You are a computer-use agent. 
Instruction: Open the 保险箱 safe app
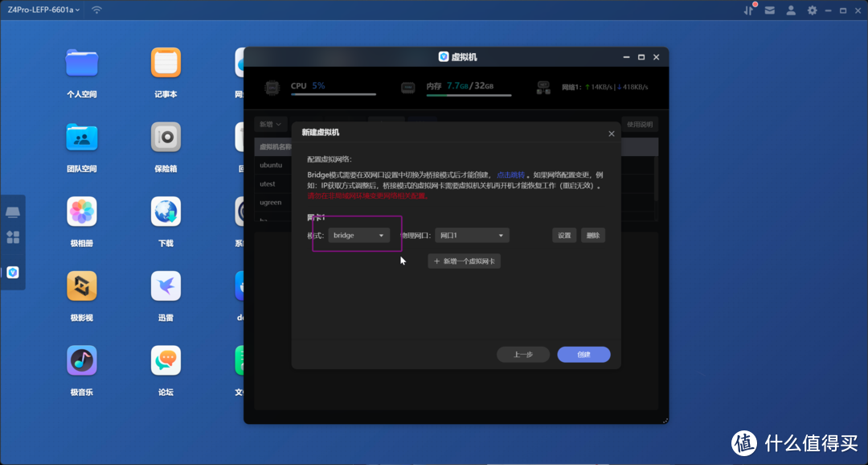tap(166, 138)
